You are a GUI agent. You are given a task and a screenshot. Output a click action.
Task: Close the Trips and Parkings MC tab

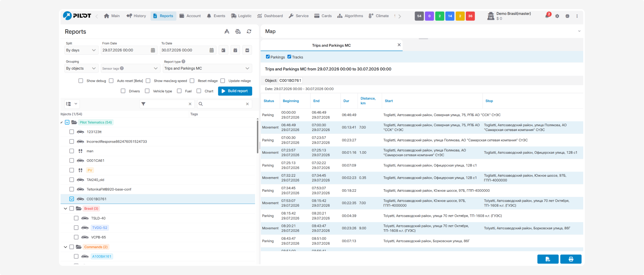(x=399, y=45)
